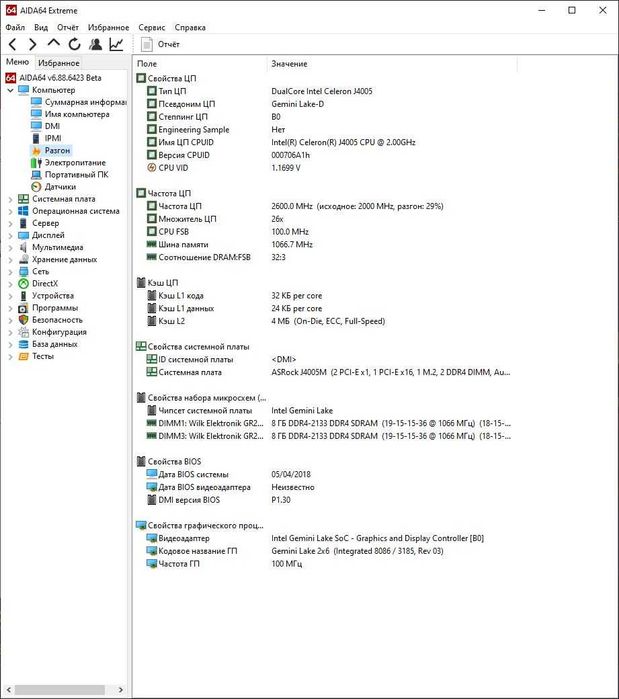
Task: Select the Шина памяти row
Action: click(325, 244)
